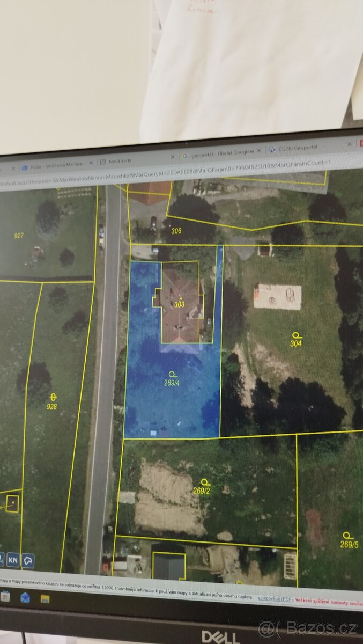Open the nápověda (PDF) help link
The height and width of the screenshot is (644, 363).
click(x=275, y=598)
